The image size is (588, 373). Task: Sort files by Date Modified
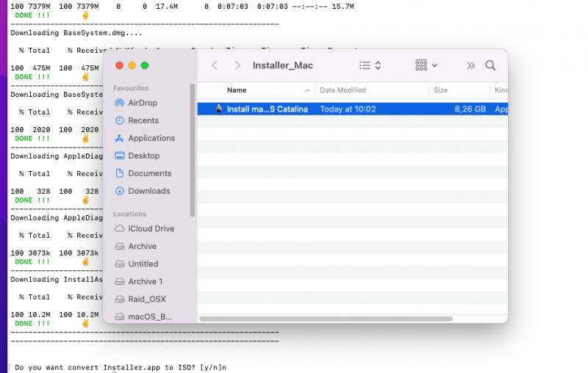(343, 90)
